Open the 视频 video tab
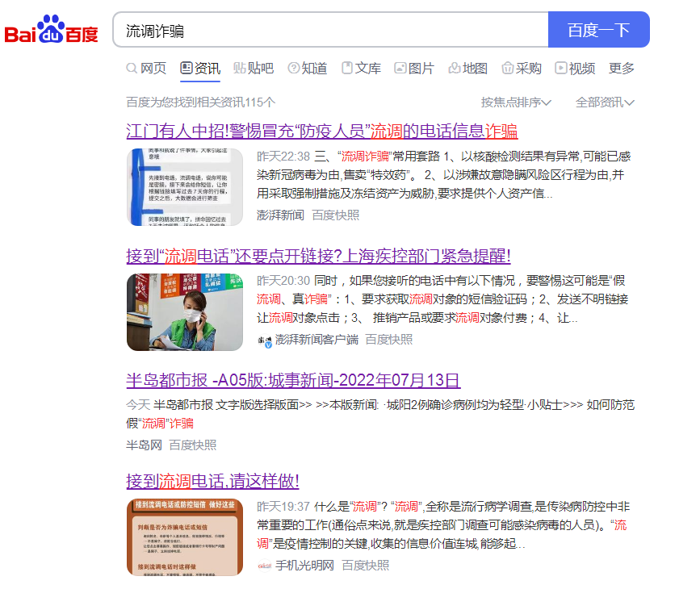Screen dimensions: 700x589 click(x=575, y=69)
